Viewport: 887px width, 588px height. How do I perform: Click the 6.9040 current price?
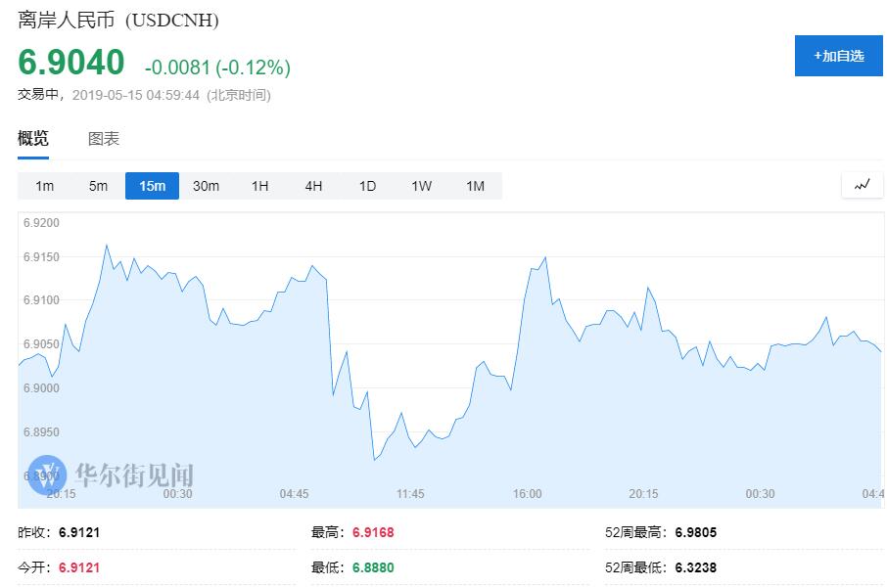point(71,63)
